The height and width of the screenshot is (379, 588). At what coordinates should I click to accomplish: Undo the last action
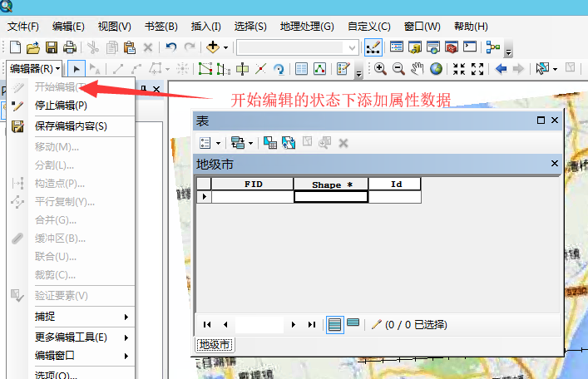[171, 47]
